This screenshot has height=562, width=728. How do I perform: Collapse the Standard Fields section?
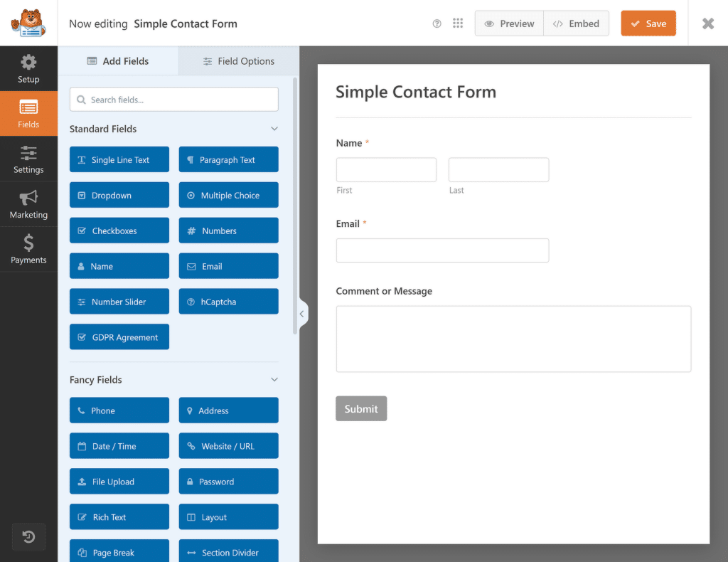(274, 129)
